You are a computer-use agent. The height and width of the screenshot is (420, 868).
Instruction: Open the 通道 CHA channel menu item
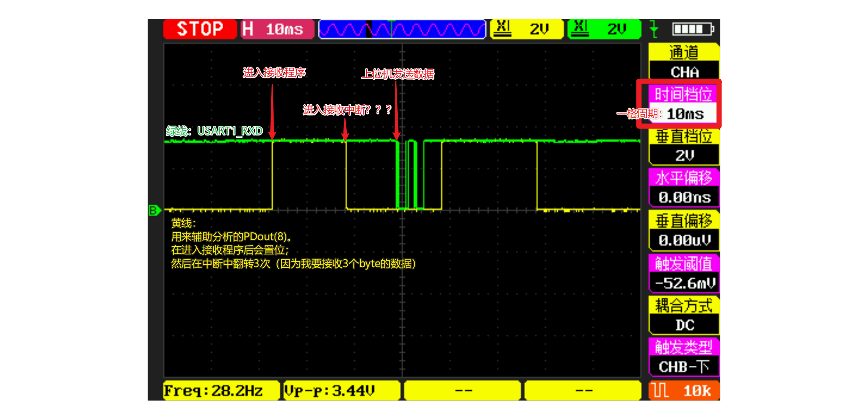pos(684,62)
